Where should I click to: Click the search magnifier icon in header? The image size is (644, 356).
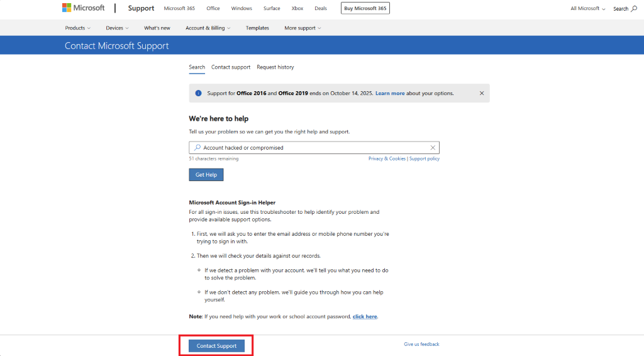[x=634, y=8]
